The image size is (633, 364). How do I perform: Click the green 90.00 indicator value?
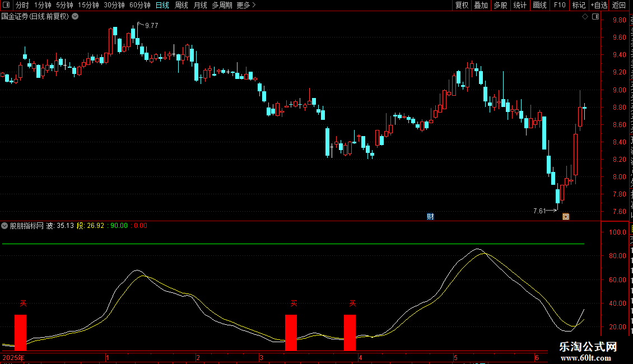coord(119,226)
